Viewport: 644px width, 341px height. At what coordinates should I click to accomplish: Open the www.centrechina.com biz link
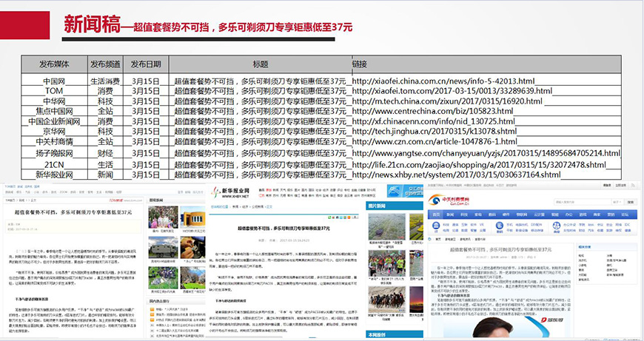coord(433,111)
